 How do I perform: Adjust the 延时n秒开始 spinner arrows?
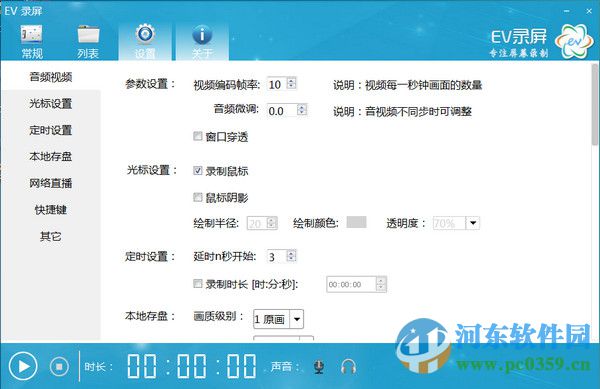click(x=292, y=256)
